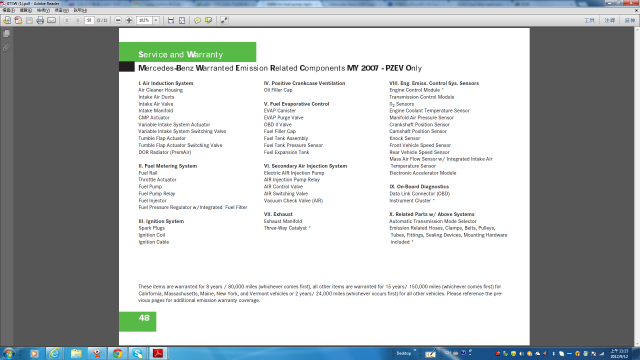This screenshot has width=640, height=360.
Task: Open attachments paperclip side panel
Action: click(x=6, y=48)
